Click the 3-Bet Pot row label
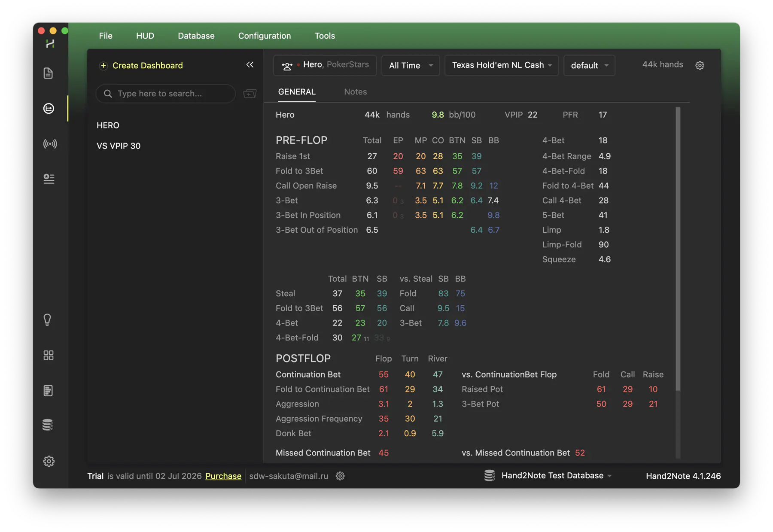The height and width of the screenshot is (532, 773). pyautogui.click(x=480, y=404)
